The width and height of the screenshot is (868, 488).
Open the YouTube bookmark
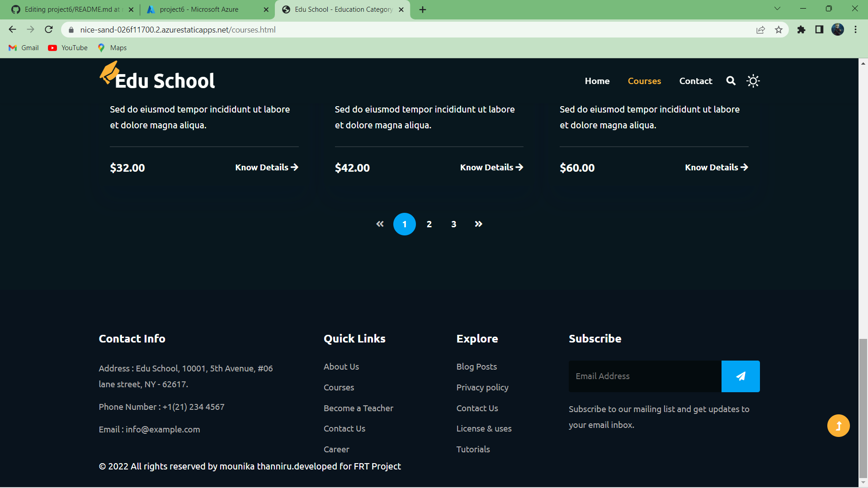68,48
